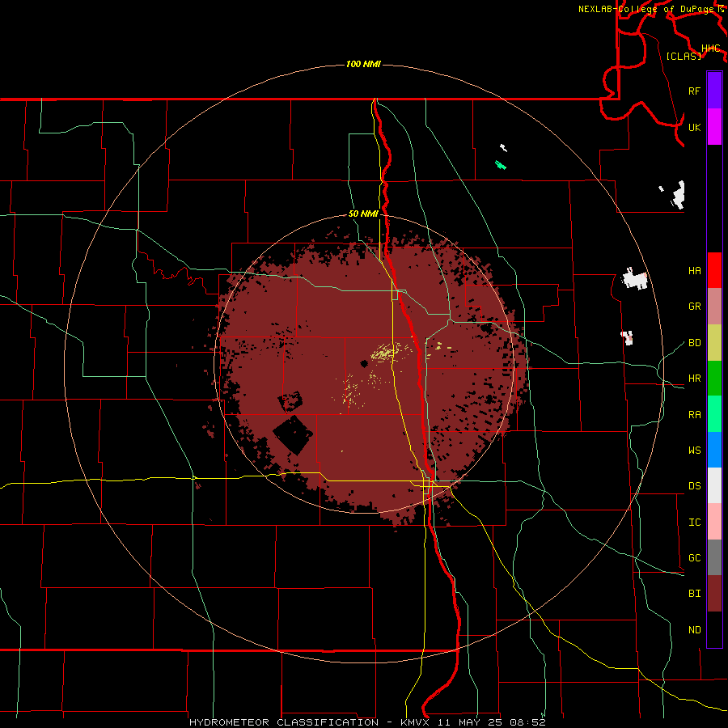Click the RA legend label
Viewport: 728px width, 728px height.
coord(694,414)
